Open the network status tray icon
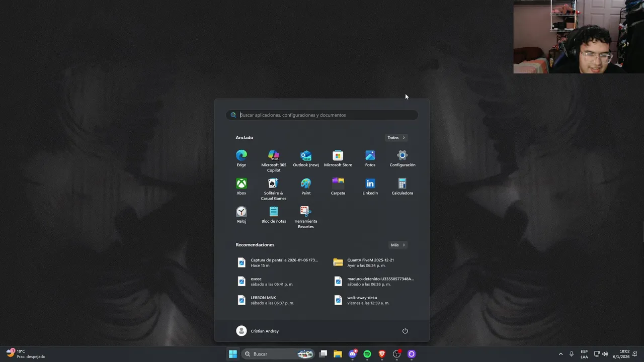This screenshot has width=644, height=362. click(597, 354)
